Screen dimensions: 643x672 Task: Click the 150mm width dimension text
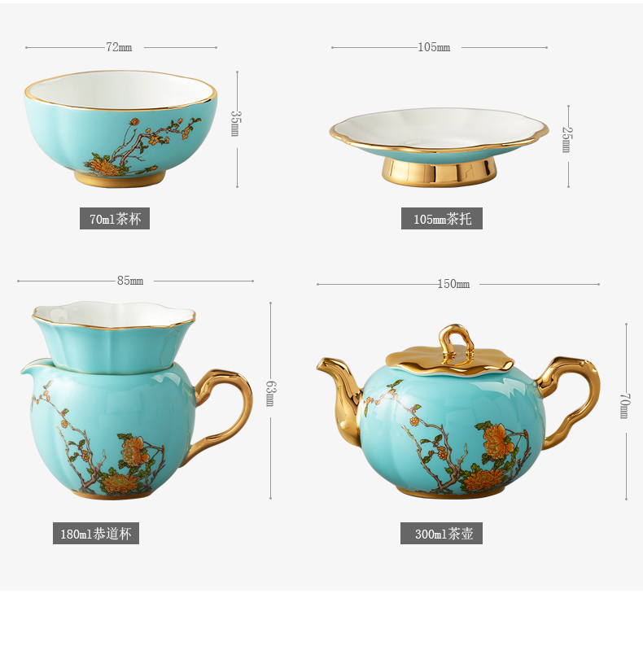tap(453, 284)
